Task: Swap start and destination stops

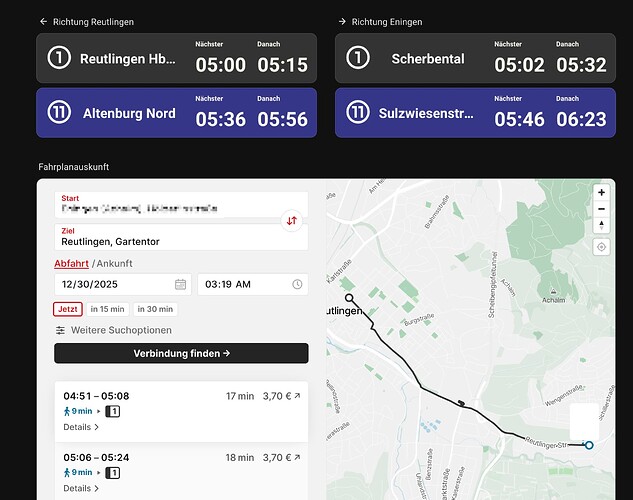Action: point(292,220)
